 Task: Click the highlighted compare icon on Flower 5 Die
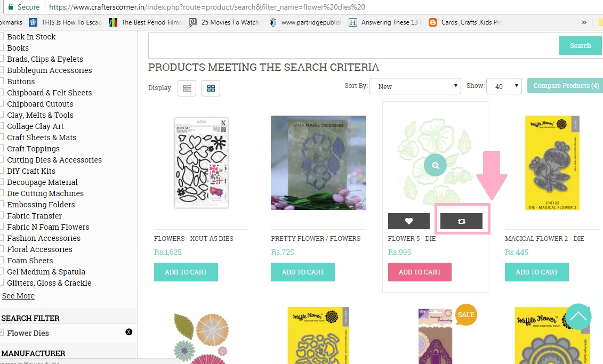(461, 221)
